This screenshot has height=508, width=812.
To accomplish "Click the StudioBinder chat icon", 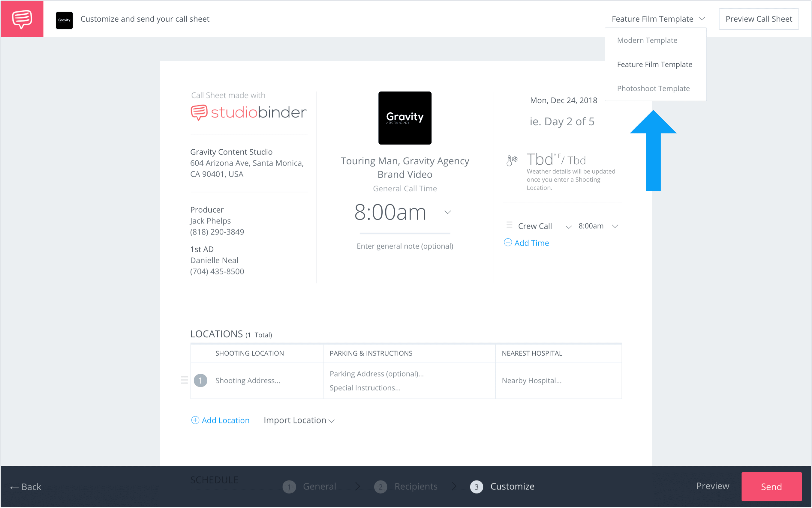I will click(x=22, y=19).
